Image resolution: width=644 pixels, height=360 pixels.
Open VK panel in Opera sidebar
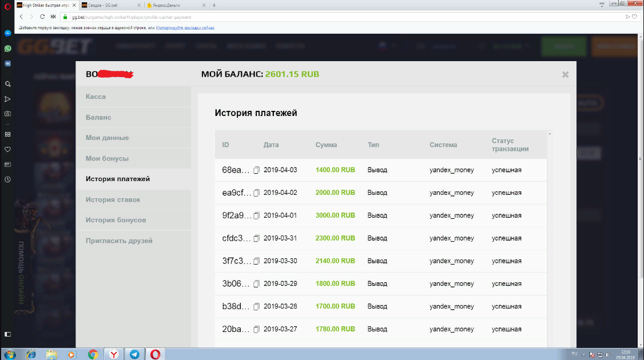click(x=7, y=63)
